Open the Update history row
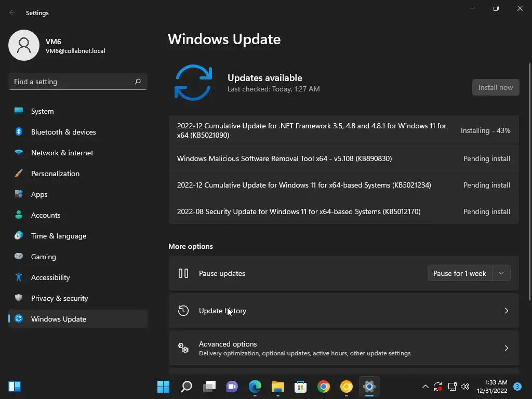Image resolution: width=532 pixels, height=399 pixels. point(344,311)
